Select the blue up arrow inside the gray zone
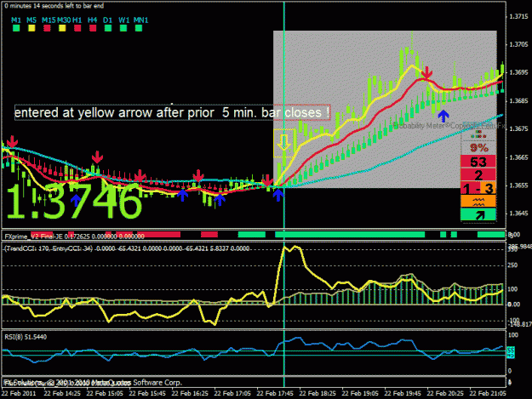 coord(443,117)
